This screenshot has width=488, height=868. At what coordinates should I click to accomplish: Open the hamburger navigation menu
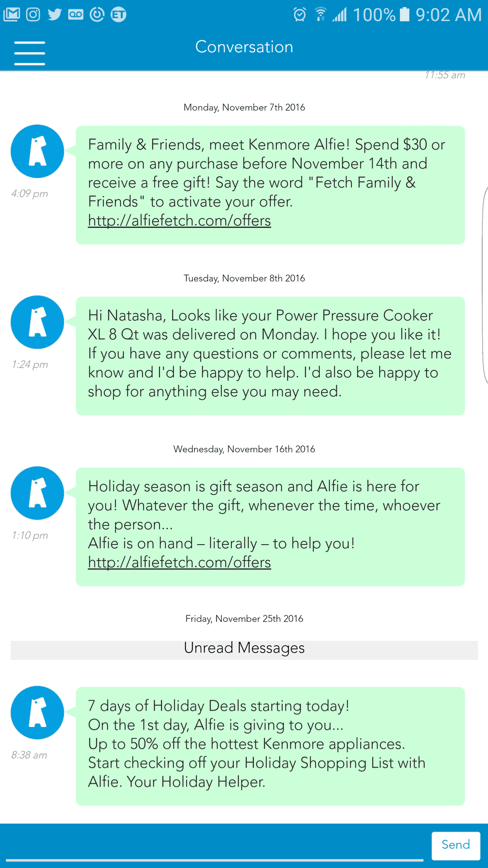(30, 53)
